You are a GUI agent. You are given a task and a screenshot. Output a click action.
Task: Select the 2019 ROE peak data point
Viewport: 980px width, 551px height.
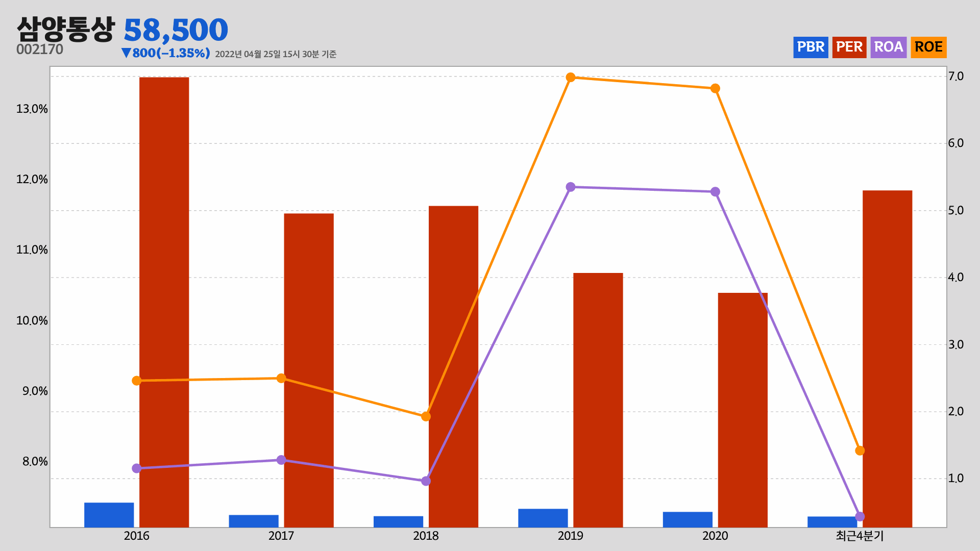(x=571, y=78)
